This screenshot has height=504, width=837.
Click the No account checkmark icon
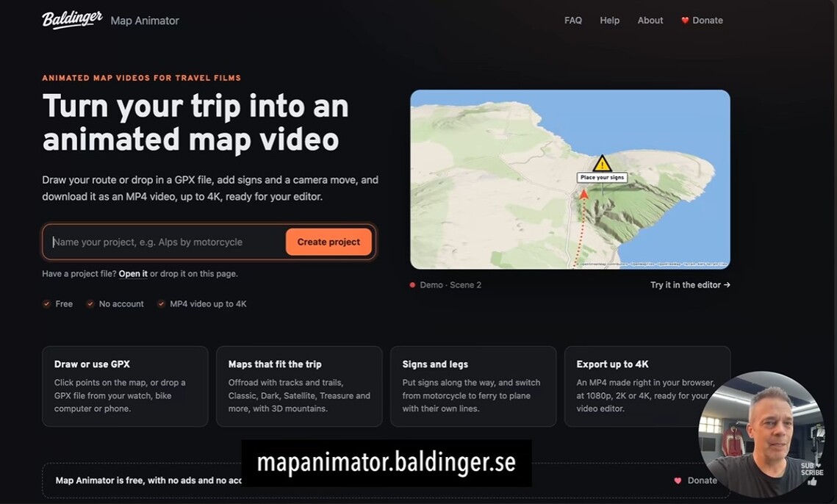(90, 303)
